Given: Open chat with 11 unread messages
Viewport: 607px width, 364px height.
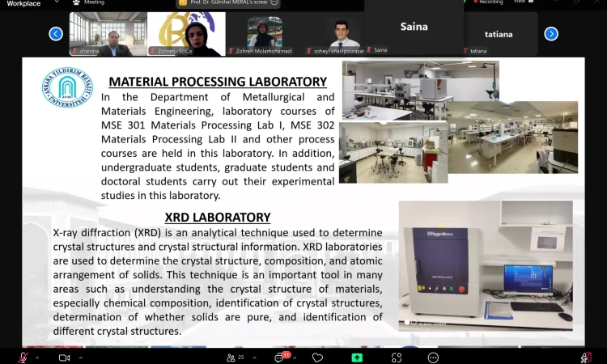Looking at the screenshot, I should point(282,357).
